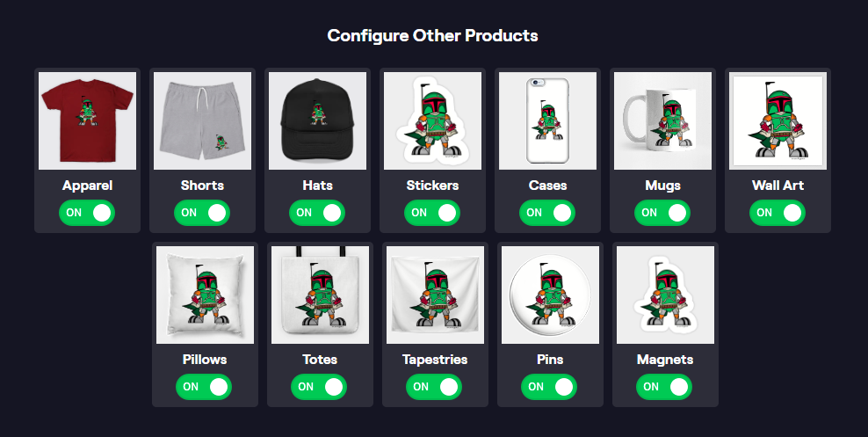Disable the Shorts product switch
The image size is (868, 437).
click(202, 213)
